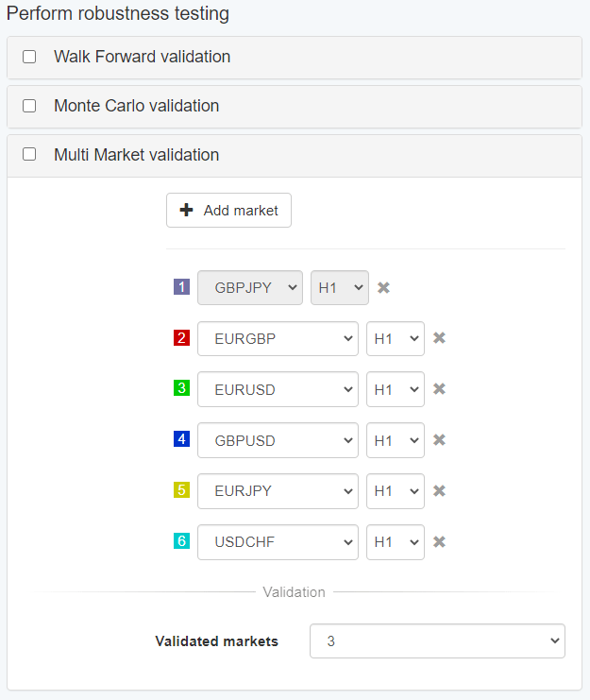Delete the EURUSD market entry
The image size is (590, 700).
coord(439,389)
